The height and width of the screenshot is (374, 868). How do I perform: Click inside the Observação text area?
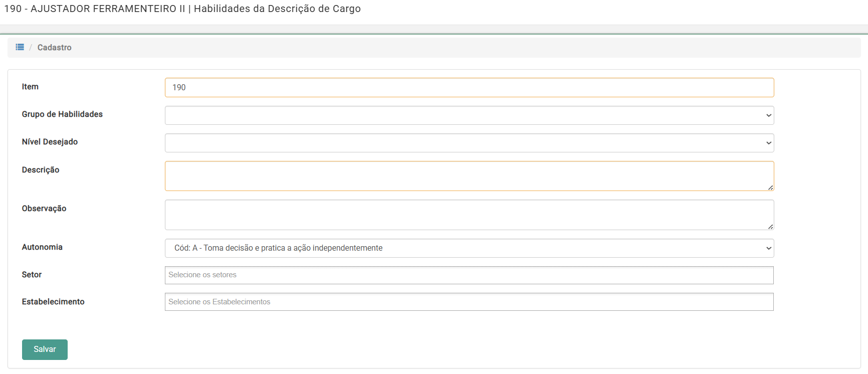click(469, 215)
